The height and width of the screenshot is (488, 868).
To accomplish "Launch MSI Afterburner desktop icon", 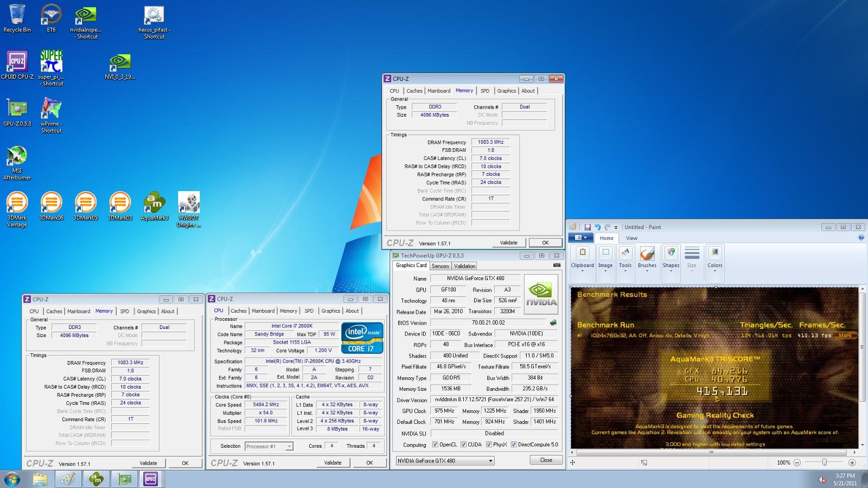I will (x=17, y=163).
